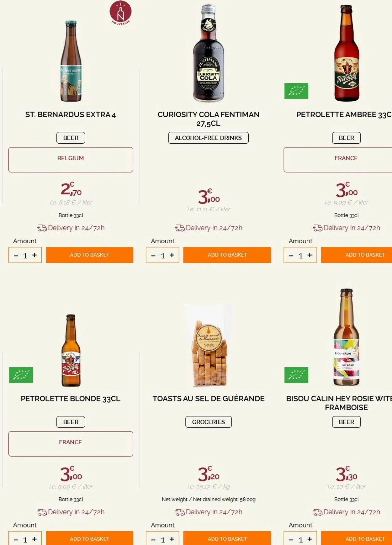Decrease Curiosity Cola quantity with minus
Image resolution: width=392 pixels, height=545 pixels.
pos(153,256)
